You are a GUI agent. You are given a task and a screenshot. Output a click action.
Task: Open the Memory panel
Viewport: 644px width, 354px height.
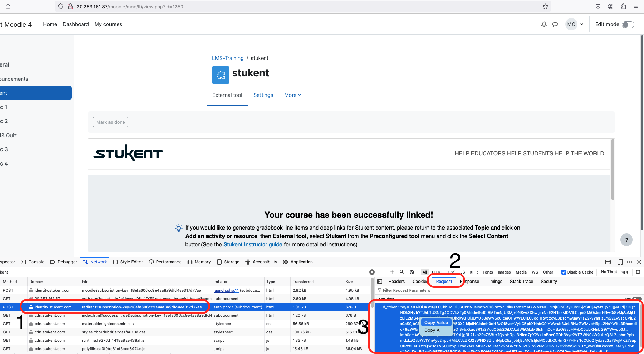click(199, 262)
